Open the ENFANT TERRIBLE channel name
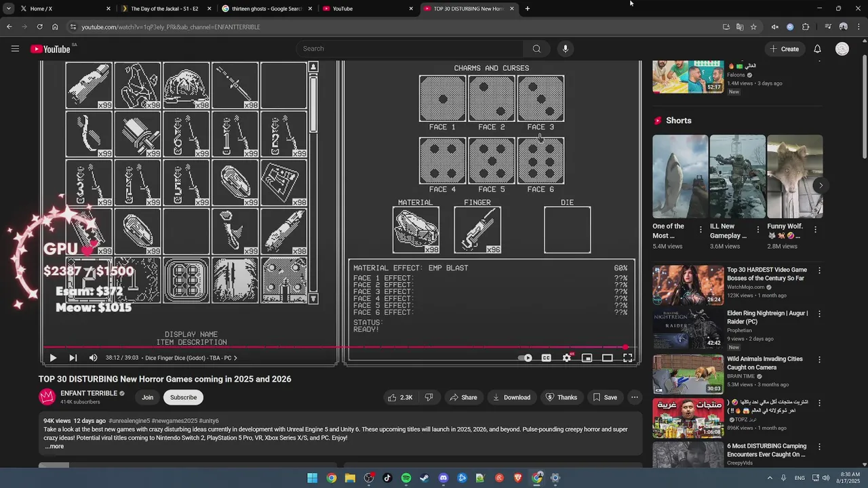The height and width of the screenshot is (488, 868). click(89, 393)
